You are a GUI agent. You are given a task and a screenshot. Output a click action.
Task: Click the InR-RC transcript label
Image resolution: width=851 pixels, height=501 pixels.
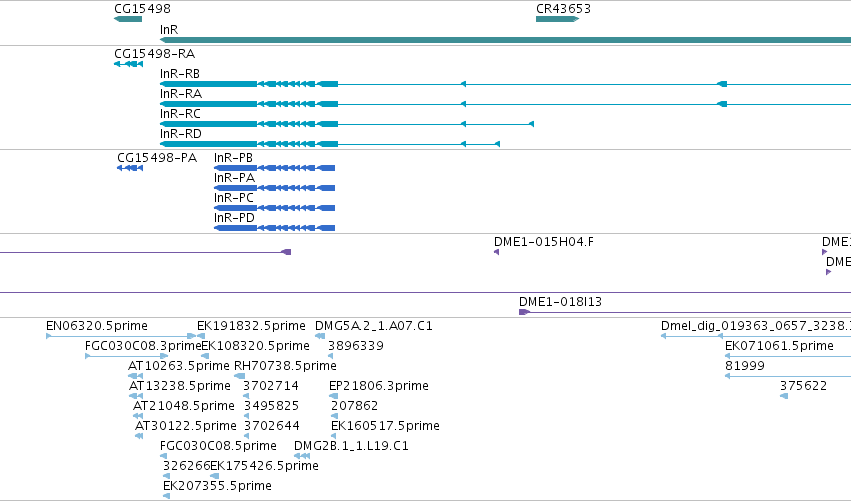[x=180, y=114]
